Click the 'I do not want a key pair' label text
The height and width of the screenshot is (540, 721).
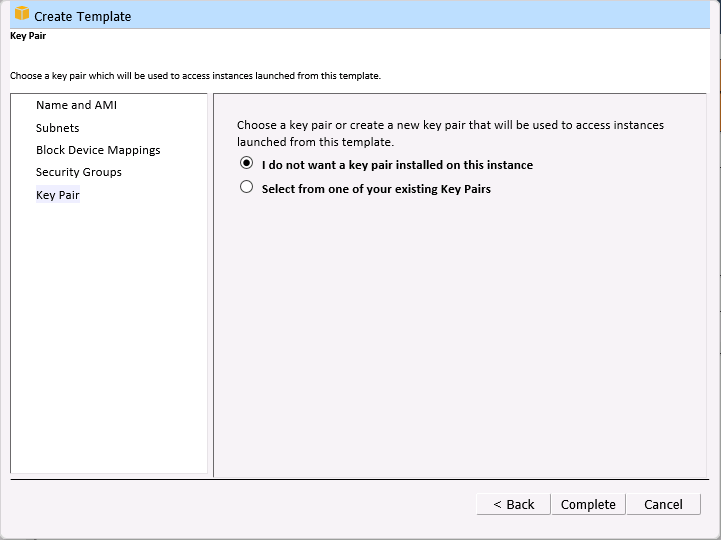397,165
